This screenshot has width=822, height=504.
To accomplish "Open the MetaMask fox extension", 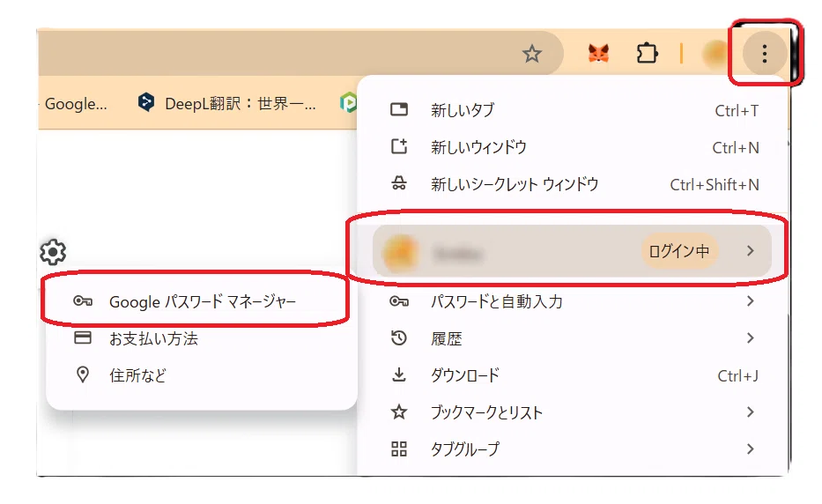I will click(598, 54).
